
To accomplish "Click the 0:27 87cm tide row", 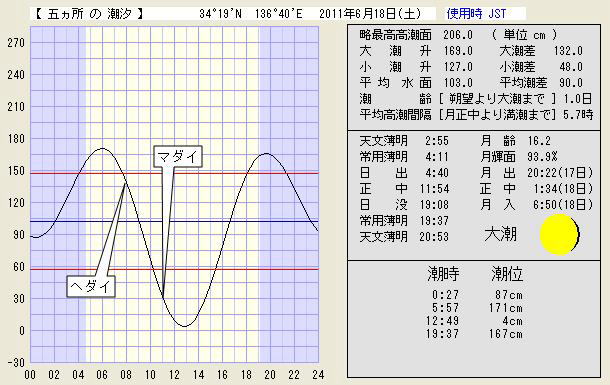I will point(477,295).
